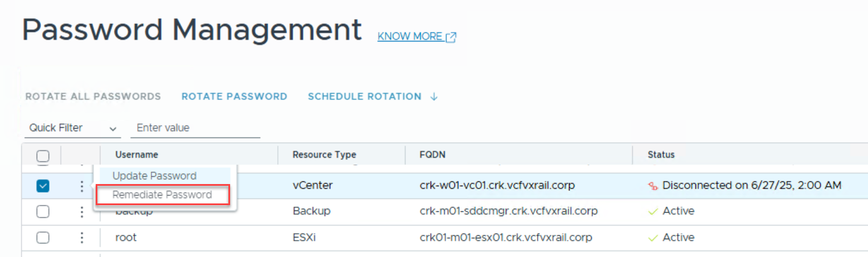Image resolution: width=868 pixels, height=257 pixels.
Task: Click the red Disconnected status icon
Action: pyautogui.click(x=653, y=186)
